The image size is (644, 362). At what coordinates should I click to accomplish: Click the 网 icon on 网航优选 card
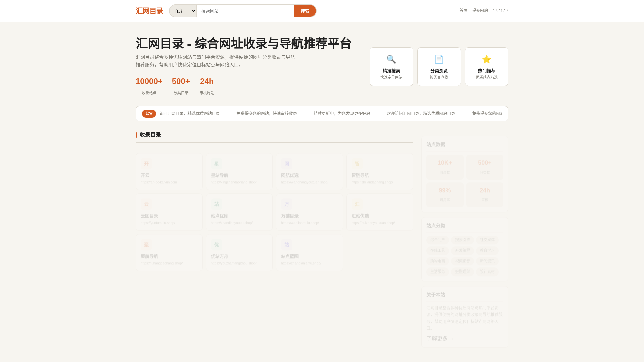coord(287,164)
